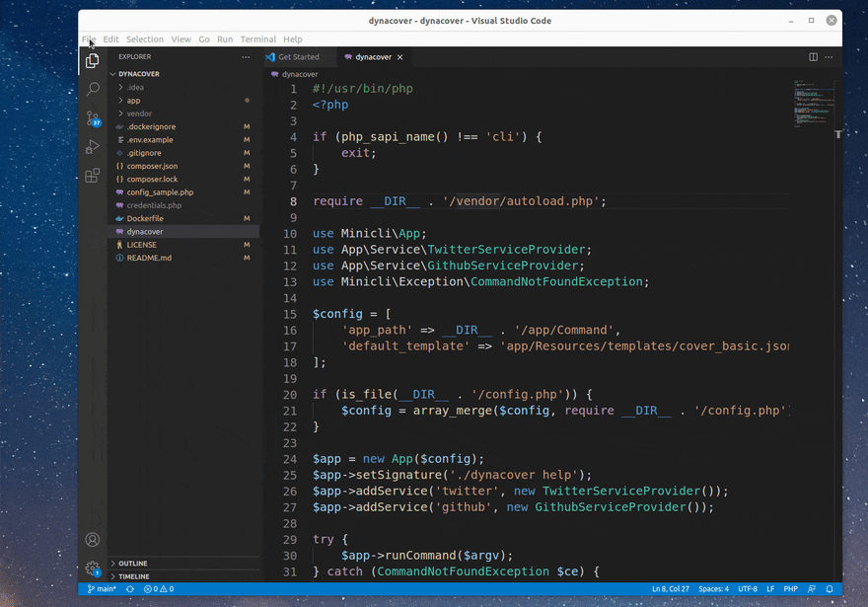The width and height of the screenshot is (868, 607).
Task: Open the Explorer view in activity bar
Action: pyautogui.click(x=93, y=61)
